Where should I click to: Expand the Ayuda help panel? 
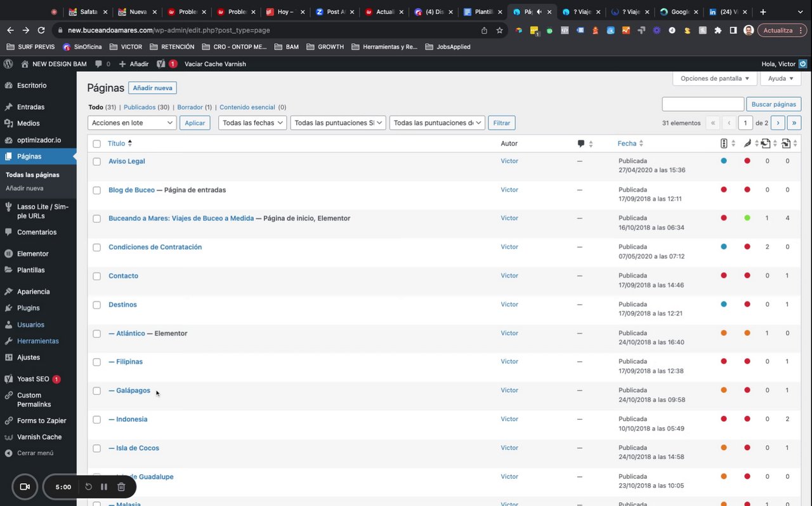point(780,79)
